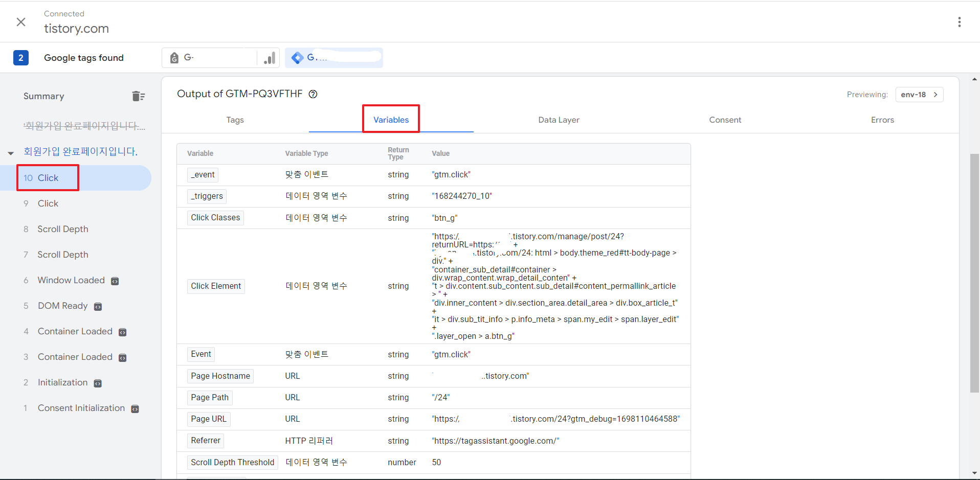Click the number 50 value cell
Image resolution: width=980 pixels, height=480 pixels.
click(436, 463)
